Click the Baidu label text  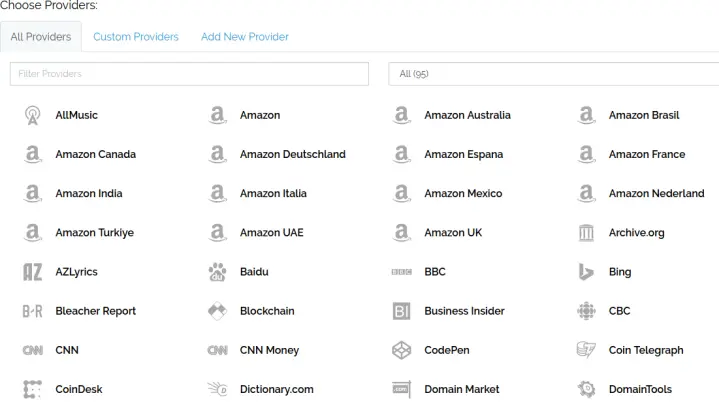[x=254, y=272]
